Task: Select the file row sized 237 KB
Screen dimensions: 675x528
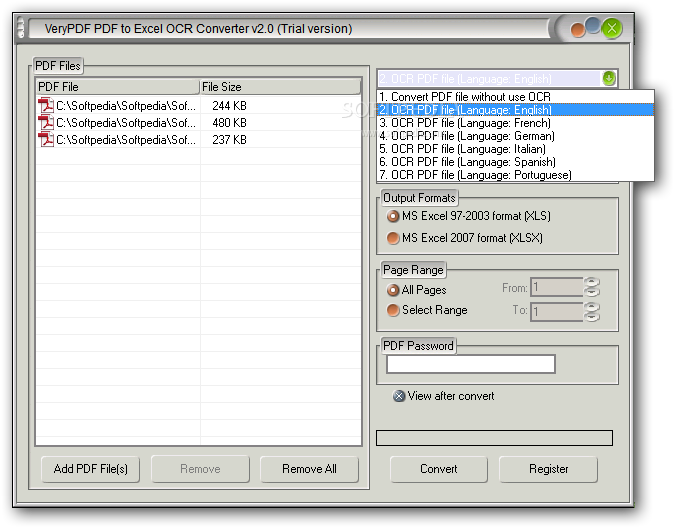Action: pos(199,139)
